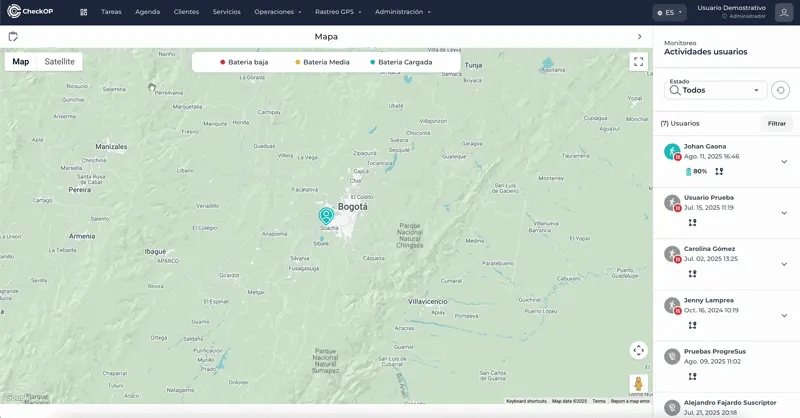Click the Bateria Media yellow legend dot

click(x=297, y=62)
